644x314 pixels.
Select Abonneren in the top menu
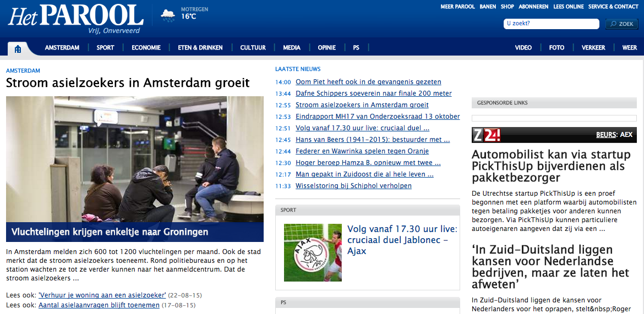(533, 7)
